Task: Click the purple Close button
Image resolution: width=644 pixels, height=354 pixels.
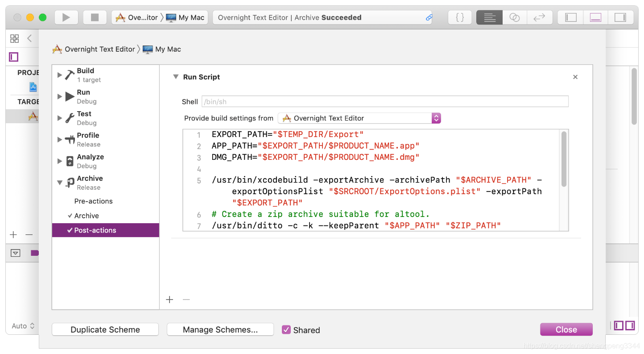Action: tap(566, 330)
